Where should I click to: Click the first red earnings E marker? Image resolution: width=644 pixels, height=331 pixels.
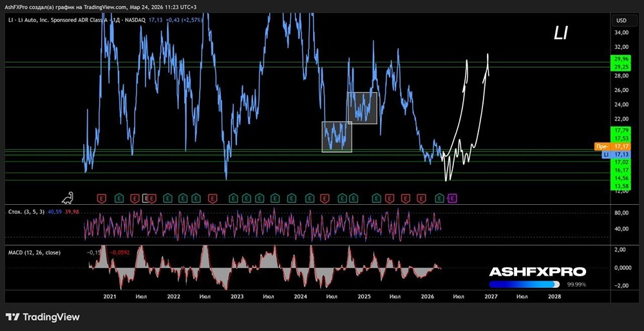pyautogui.click(x=102, y=198)
